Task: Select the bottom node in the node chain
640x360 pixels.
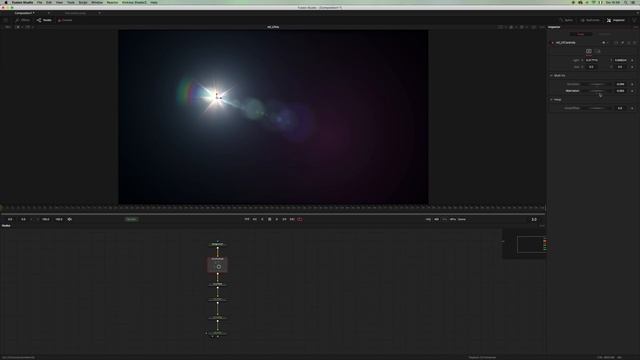Action: tap(217, 333)
